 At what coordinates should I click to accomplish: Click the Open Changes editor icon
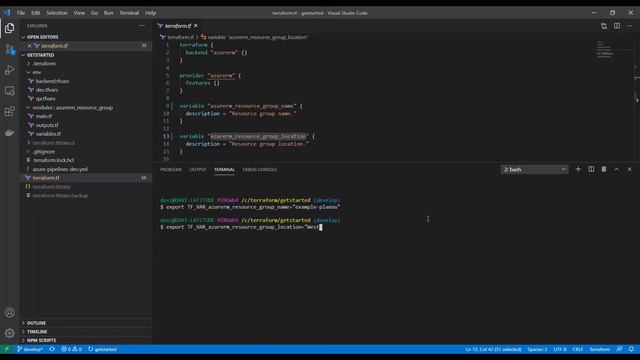(604, 26)
